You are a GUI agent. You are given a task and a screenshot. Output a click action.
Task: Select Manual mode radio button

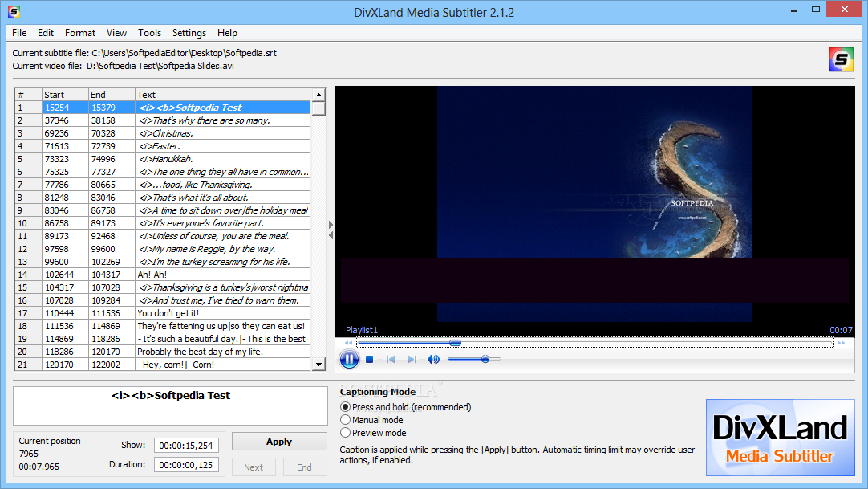point(346,420)
